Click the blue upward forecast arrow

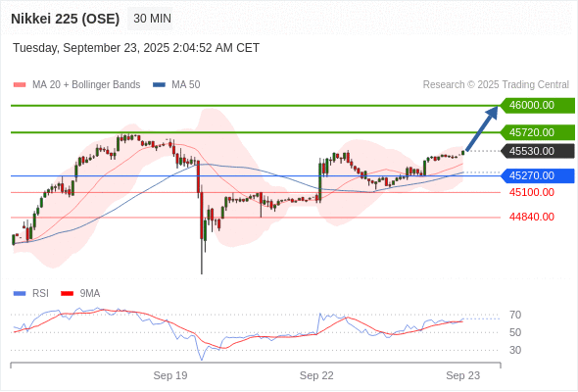482,128
